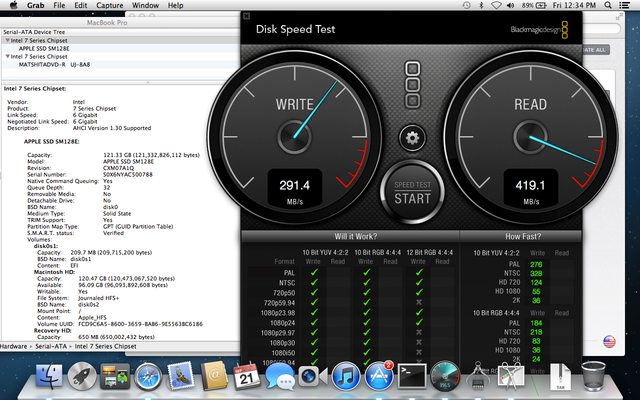Click the 419.1 MB/s read readout
The height and width of the screenshot is (400, 640).
coord(531,189)
